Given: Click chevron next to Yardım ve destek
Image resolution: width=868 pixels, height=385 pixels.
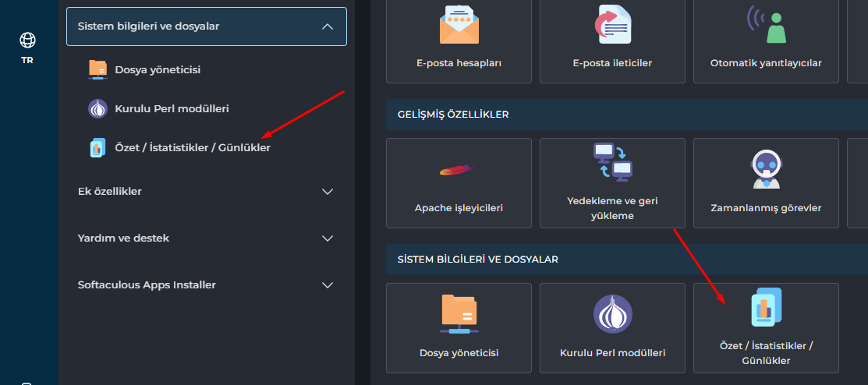Looking at the screenshot, I should (x=328, y=238).
